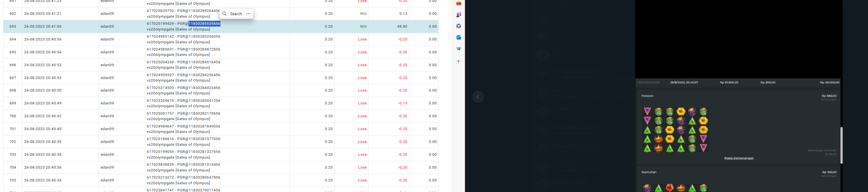Click the Rp 200,00 bet value
The image size is (868, 192).
coord(768,82)
